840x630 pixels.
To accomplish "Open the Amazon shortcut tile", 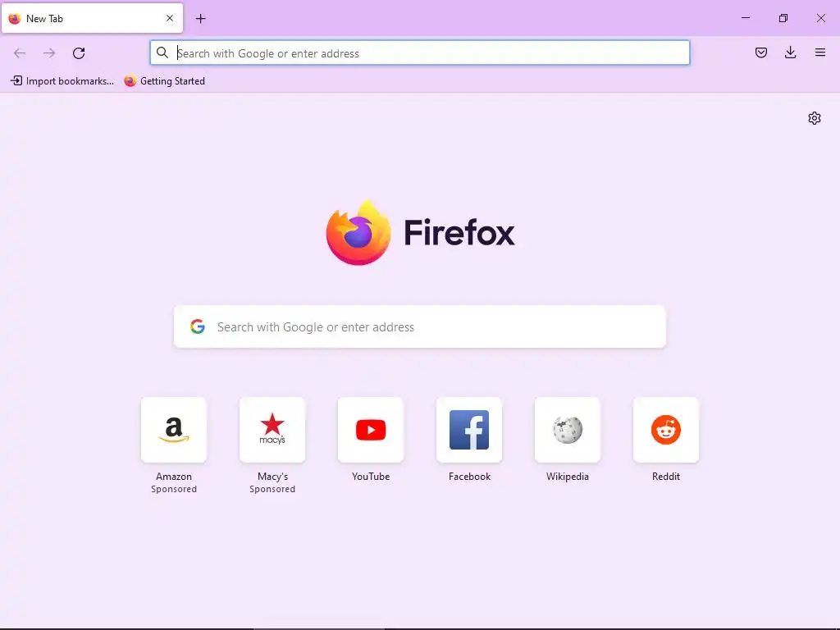I will (x=174, y=430).
